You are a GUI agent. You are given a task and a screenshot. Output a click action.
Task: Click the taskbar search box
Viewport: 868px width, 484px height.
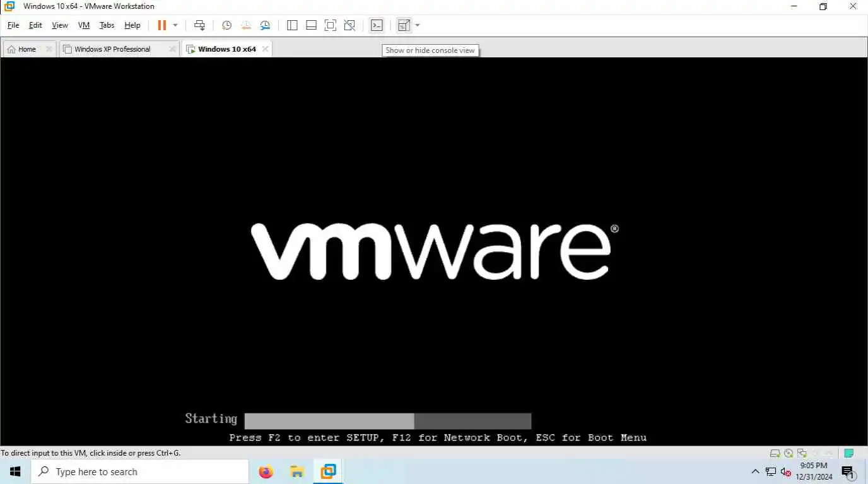(139, 471)
